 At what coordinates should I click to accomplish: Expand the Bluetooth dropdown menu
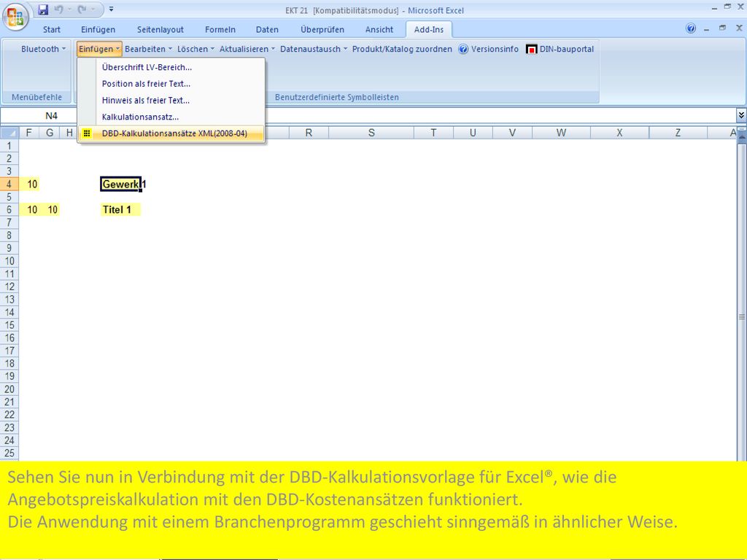point(43,49)
